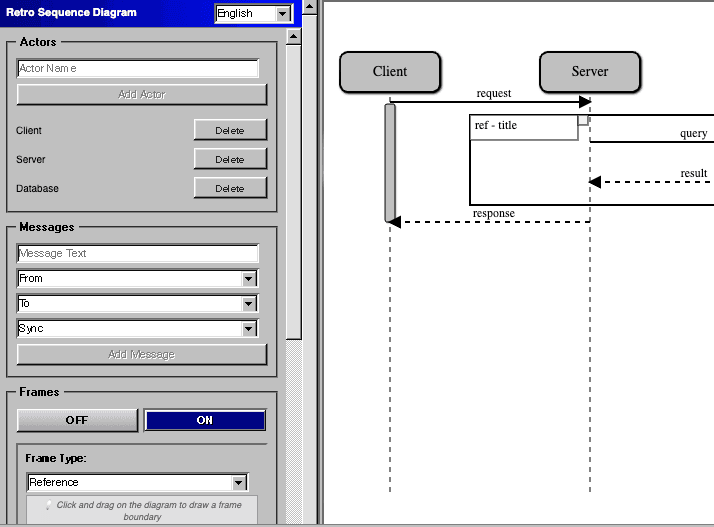
Task: Open the Frame Type Reference dropdown
Action: pyautogui.click(x=138, y=482)
